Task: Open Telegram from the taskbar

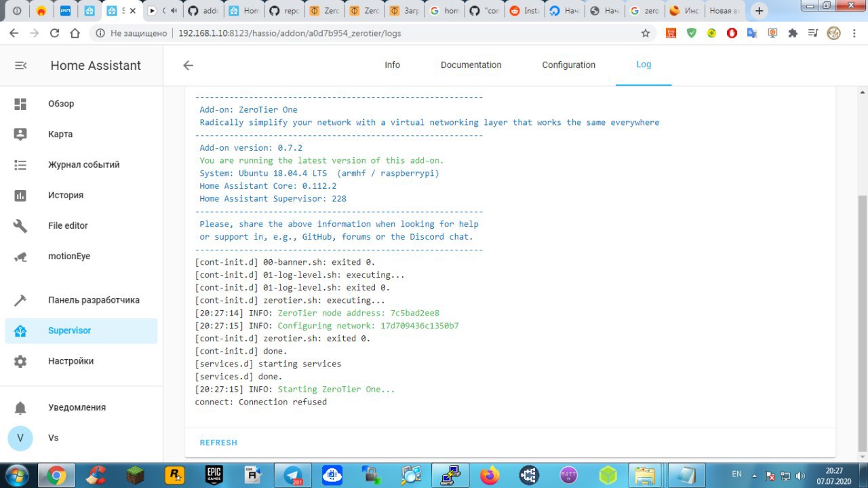Action: [x=294, y=476]
